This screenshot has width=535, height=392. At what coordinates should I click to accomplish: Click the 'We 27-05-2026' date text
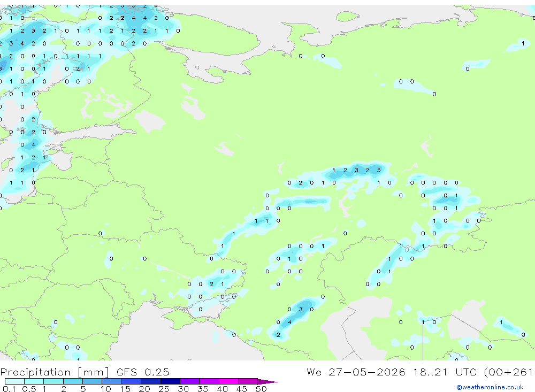coord(356,372)
